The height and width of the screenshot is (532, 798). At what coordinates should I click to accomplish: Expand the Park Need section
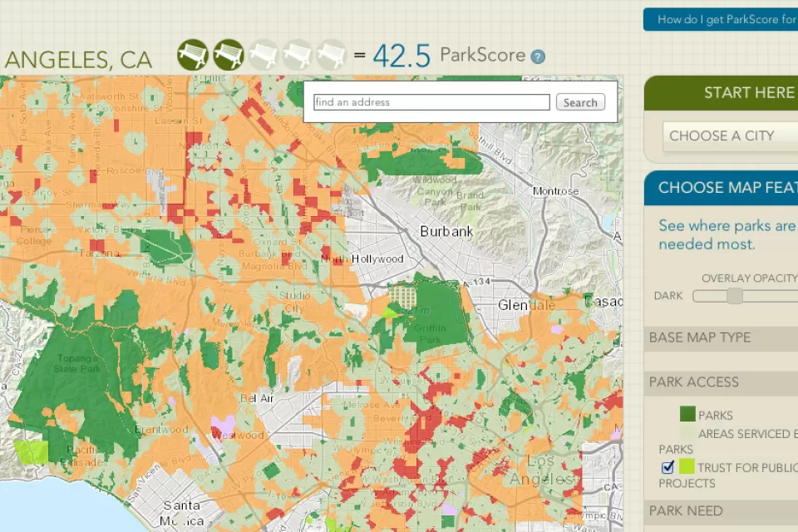click(722, 510)
